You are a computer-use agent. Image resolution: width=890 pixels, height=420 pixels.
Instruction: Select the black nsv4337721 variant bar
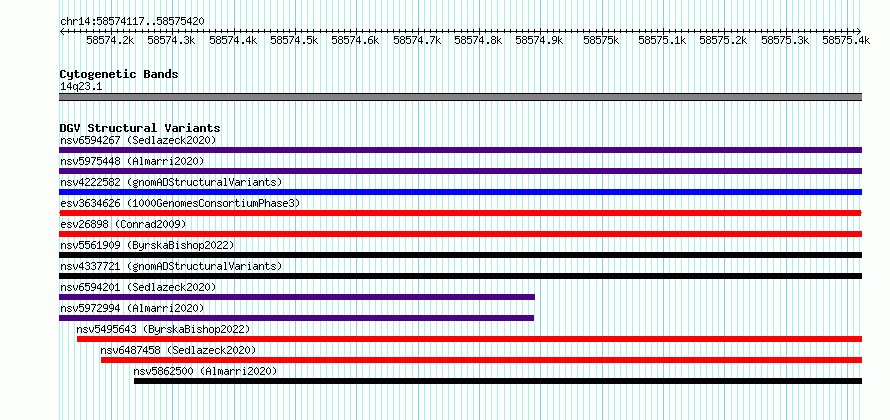click(460, 276)
